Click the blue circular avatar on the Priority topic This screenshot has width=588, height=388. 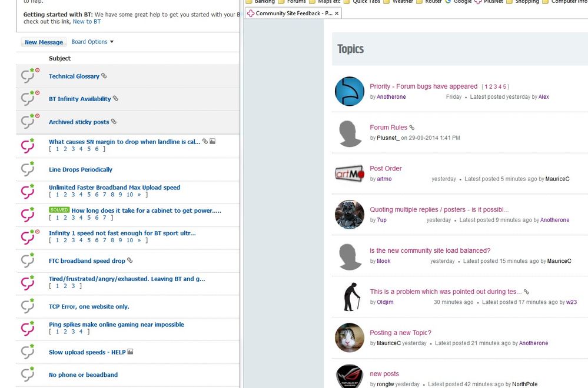click(349, 92)
